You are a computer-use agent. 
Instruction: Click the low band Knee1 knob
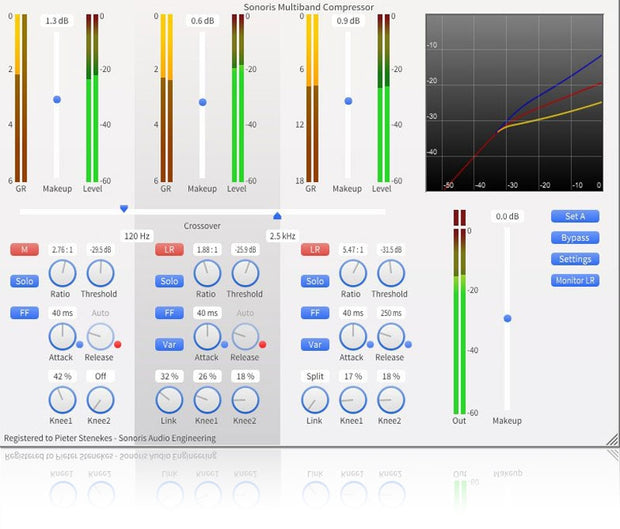62,400
